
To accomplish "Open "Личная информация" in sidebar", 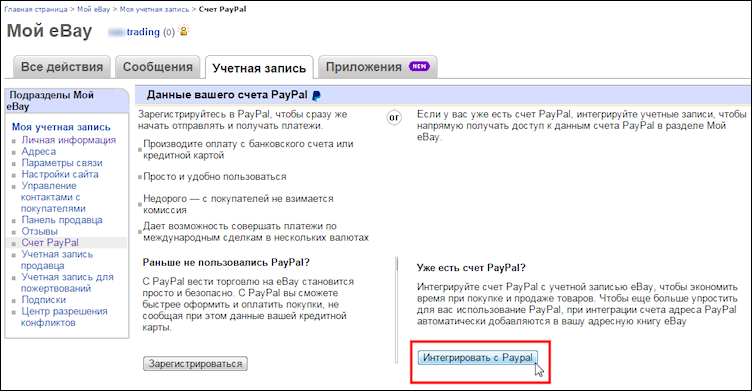I will coord(69,140).
